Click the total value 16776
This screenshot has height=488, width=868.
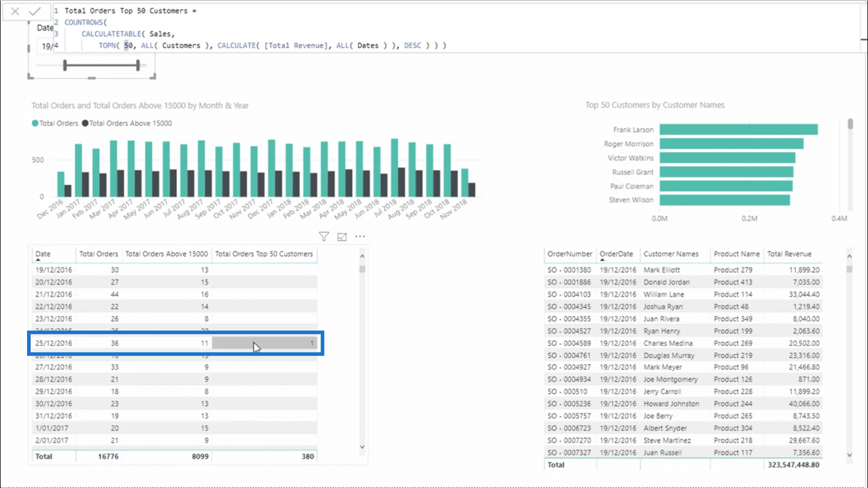(108, 457)
